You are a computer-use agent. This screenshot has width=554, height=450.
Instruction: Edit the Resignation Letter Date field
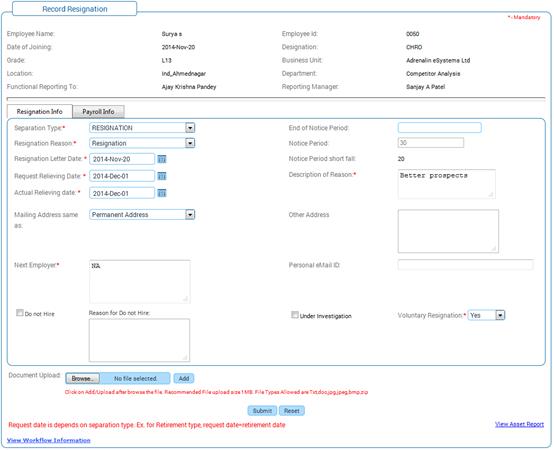click(x=122, y=159)
